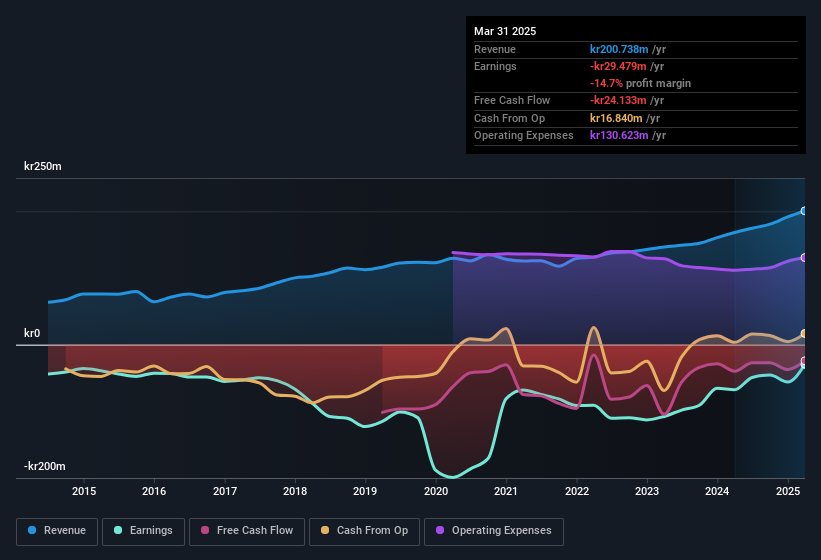Screen dimensions: 821x560
Task: Click the -kr200m y-axis label
Action: (45, 466)
